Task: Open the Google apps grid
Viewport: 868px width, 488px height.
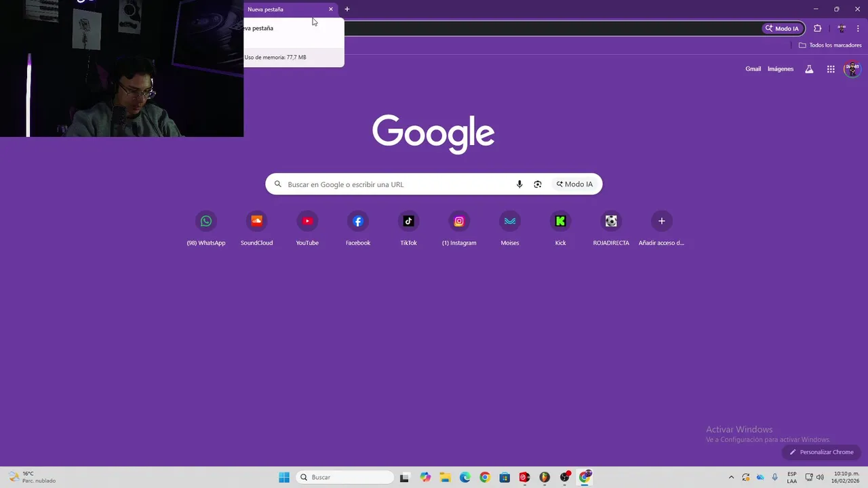Action: 831,69
